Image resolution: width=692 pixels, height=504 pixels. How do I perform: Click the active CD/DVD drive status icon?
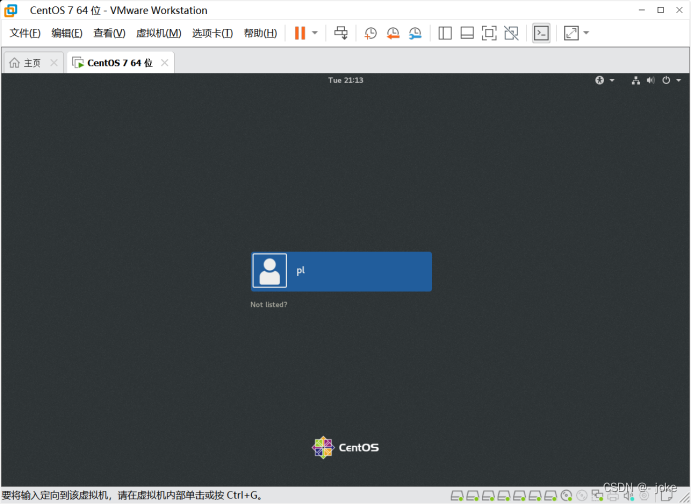[x=566, y=496]
